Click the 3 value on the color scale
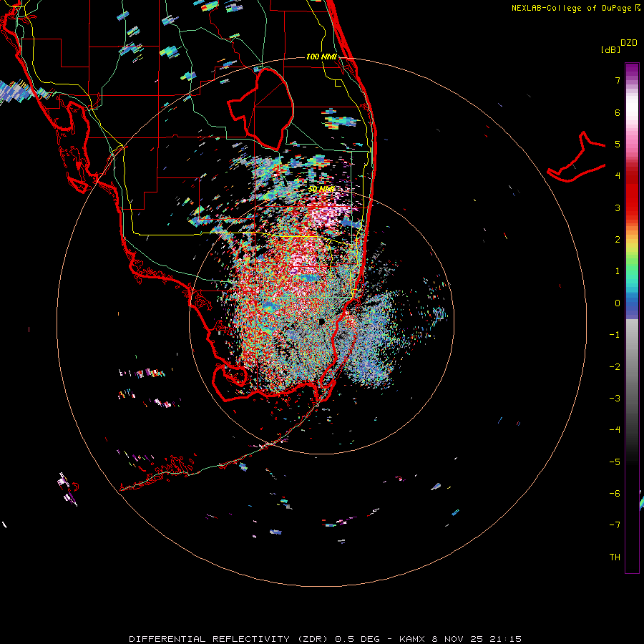Image resolution: width=644 pixels, height=644 pixels. coord(618,208)
